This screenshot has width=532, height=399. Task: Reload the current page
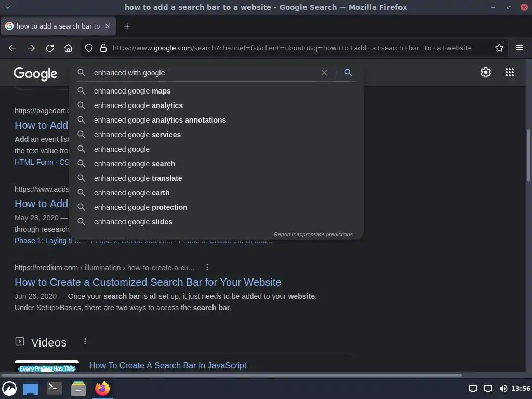pyautogui.click(x=50, y=48)
